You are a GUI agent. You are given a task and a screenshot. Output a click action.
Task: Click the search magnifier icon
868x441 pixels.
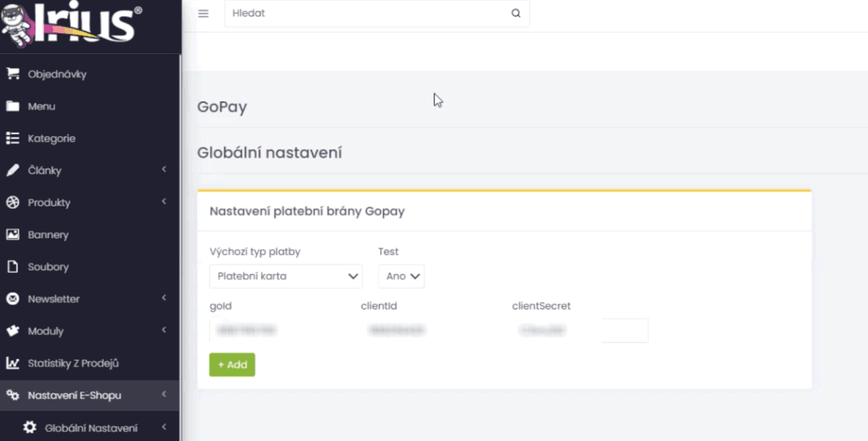click(515, 13)
